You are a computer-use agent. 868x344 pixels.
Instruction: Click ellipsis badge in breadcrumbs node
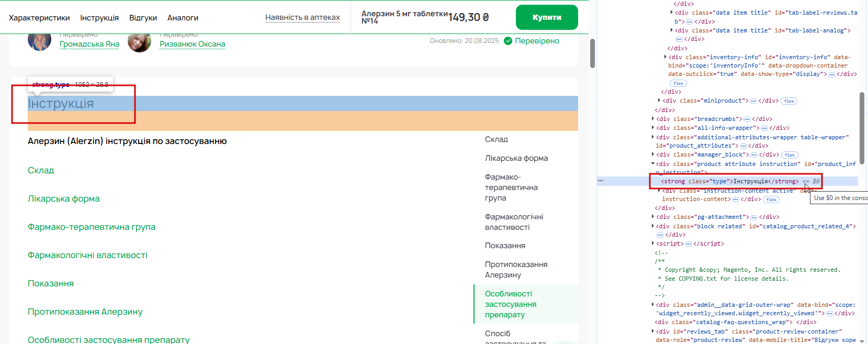coord(747,119)
